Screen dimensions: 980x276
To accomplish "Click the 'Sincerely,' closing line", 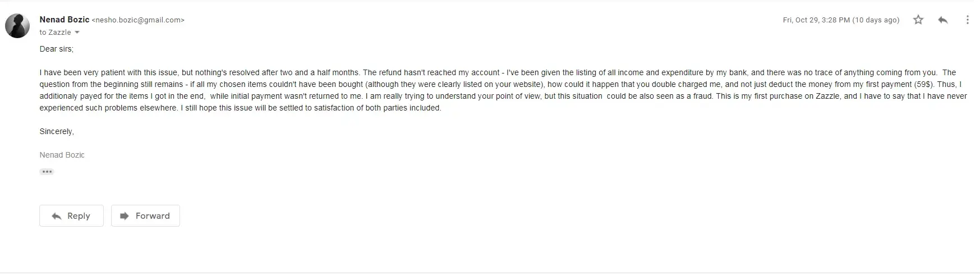I will point(57,131).
